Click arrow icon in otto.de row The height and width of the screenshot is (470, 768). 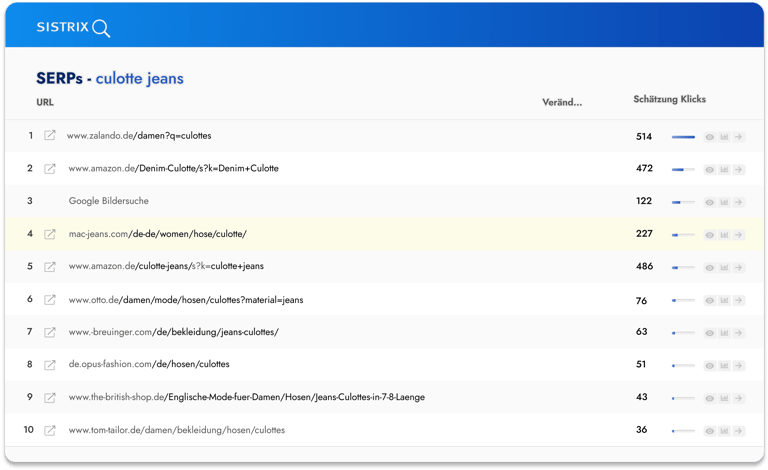pos(739,300)
